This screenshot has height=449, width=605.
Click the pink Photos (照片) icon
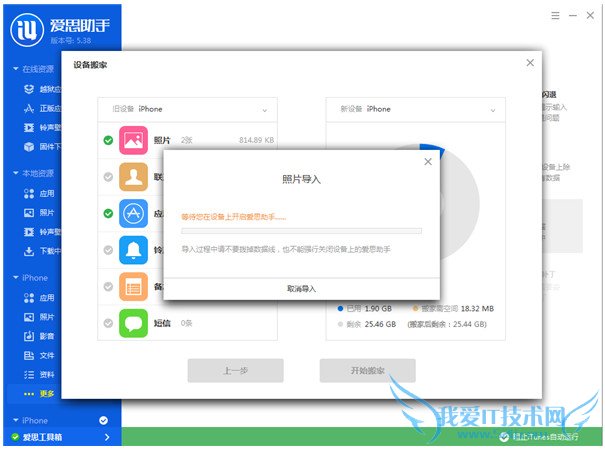click(x=133, y=140)
